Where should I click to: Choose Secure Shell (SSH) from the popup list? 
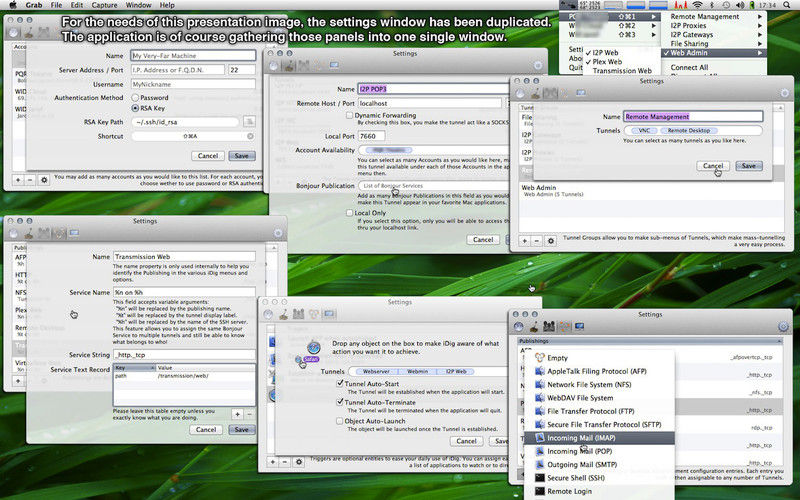(x=599, y=478)
